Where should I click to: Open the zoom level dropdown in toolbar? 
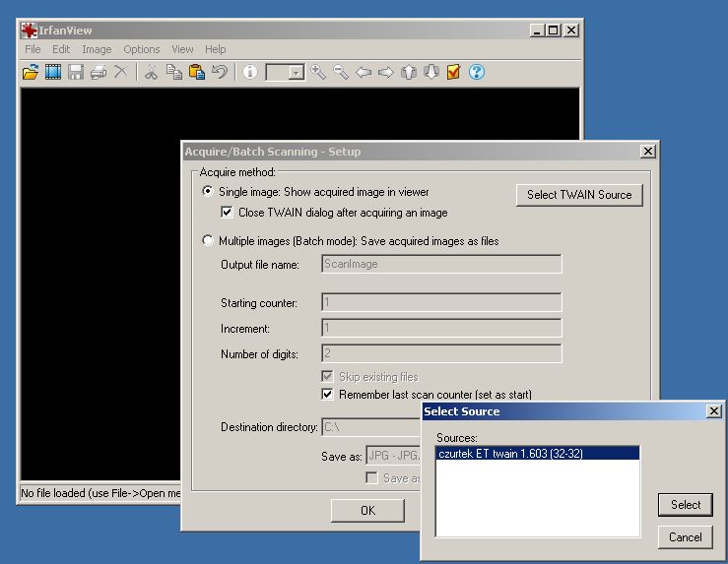(297, 73)
